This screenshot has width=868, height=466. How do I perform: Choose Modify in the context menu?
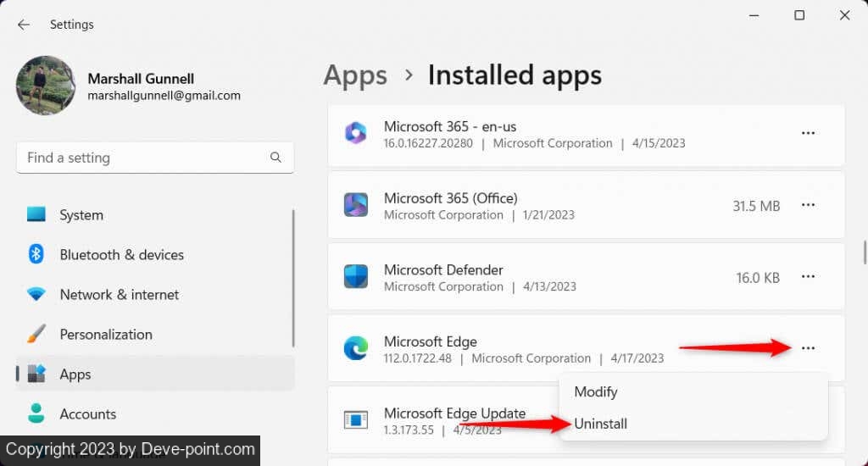click(x=596, y=392)
